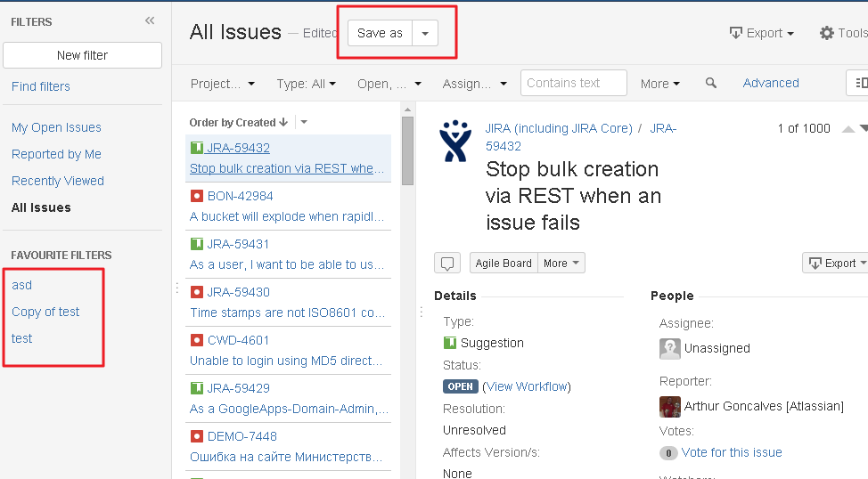Click the Unassigned assignee avatar
The height and width of the screenshot is (479, 868).
670,348
